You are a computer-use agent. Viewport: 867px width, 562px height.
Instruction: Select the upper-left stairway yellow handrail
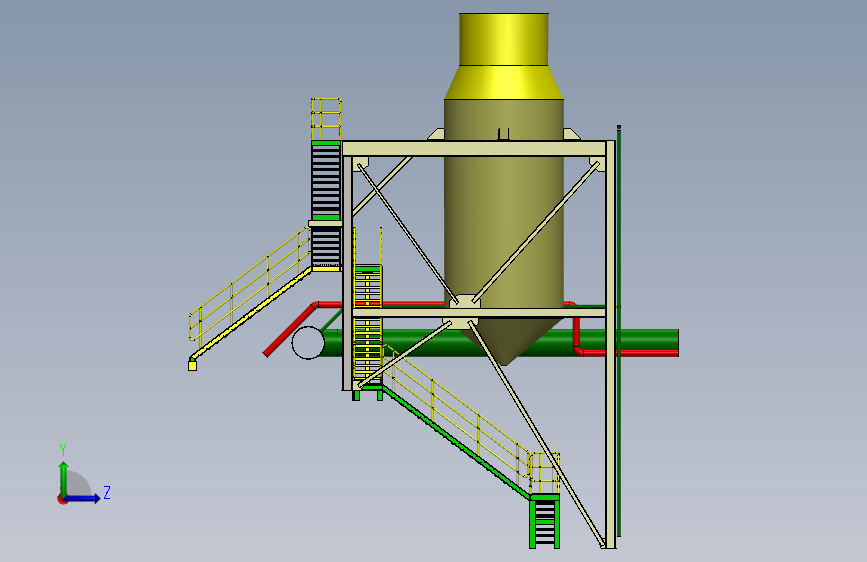(249, 282)
